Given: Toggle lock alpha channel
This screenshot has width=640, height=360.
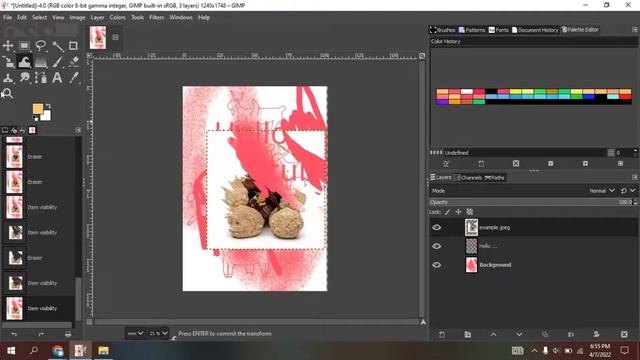Looking at the screenshot, I should (470, 212).
